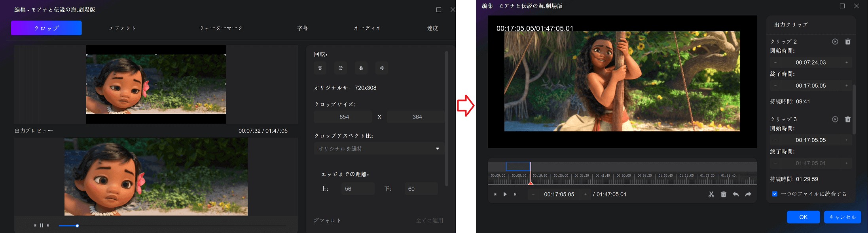Flip video vertically icon
The height and width of the screenshot is (233, 868).
(382, 68)
